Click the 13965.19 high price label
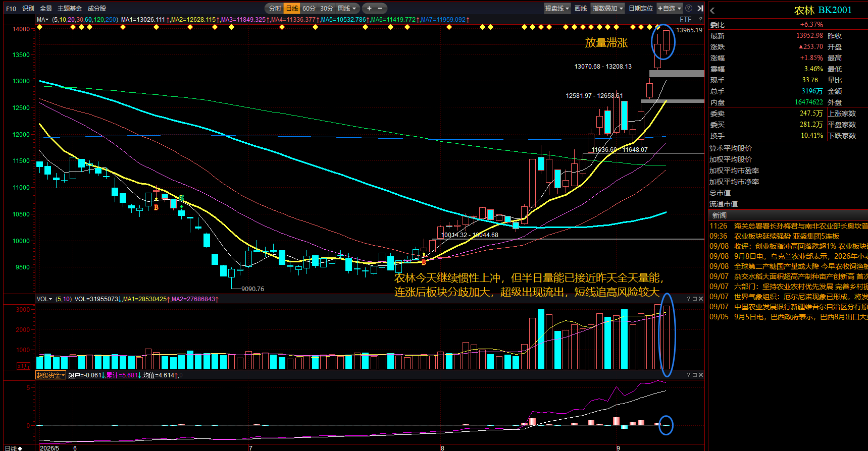Screen dimensions: 868x451 [689, 30]
